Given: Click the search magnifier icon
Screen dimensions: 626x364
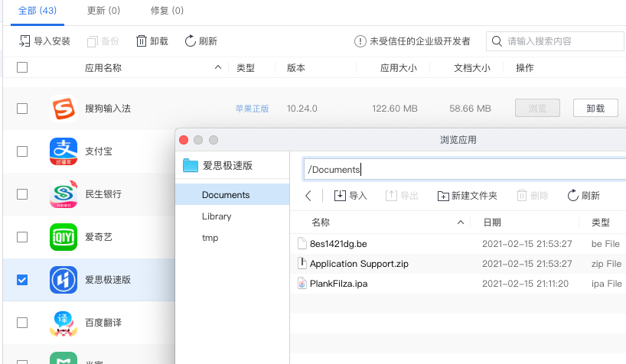Looking at the screenshot, I should pyautogui.click(x=497, y=41).
